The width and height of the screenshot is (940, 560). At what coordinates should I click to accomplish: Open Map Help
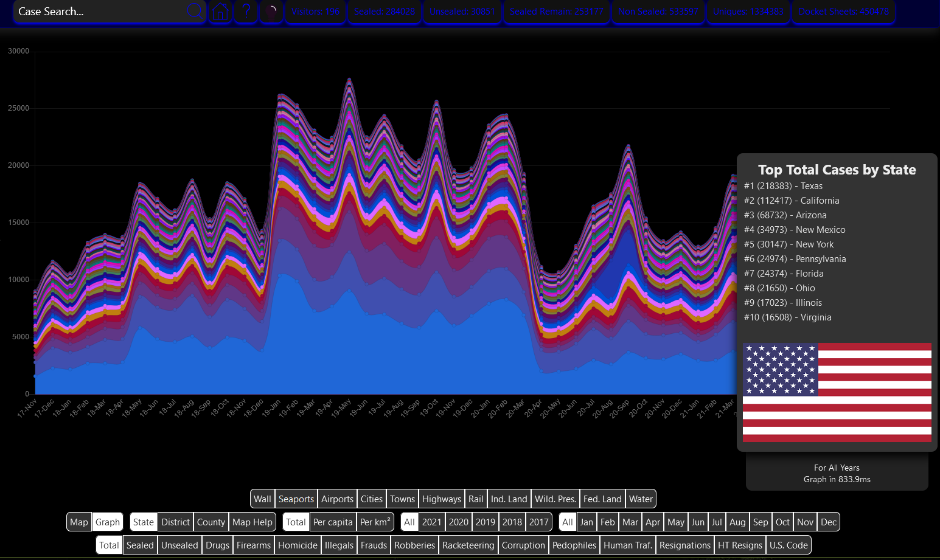click(252, 522)
